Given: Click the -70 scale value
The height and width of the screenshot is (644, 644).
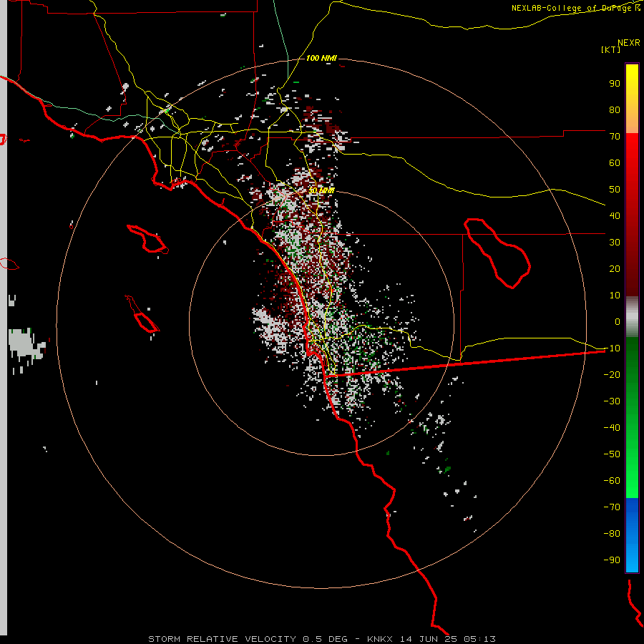Looking at the screenshot, I should tap(612, 507).
